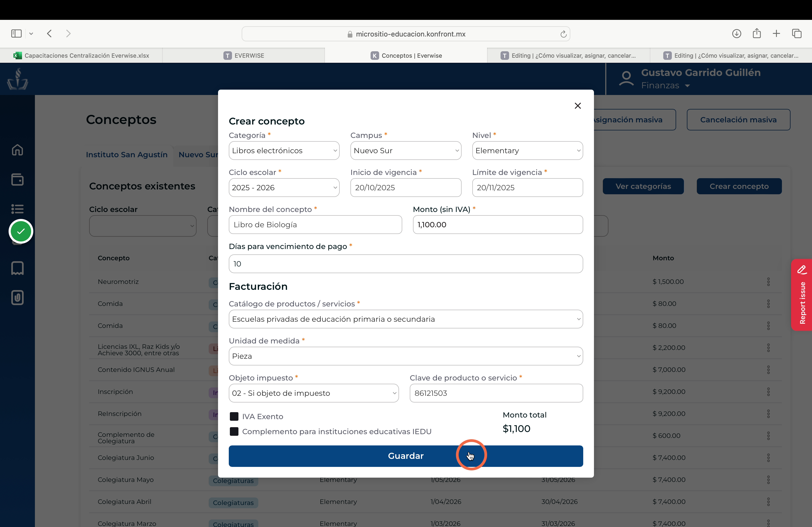Open the Categoría dropdown
Image resolution: width=812 pixels, height=527 pixels.
284,151
